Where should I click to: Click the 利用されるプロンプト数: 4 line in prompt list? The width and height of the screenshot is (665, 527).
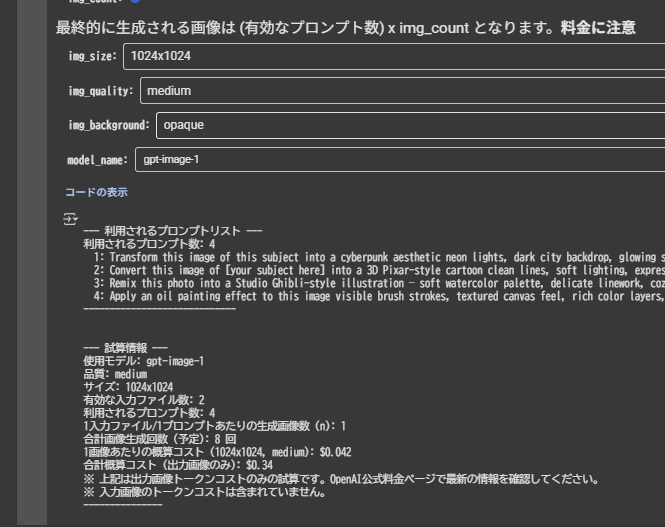point(149,244)
